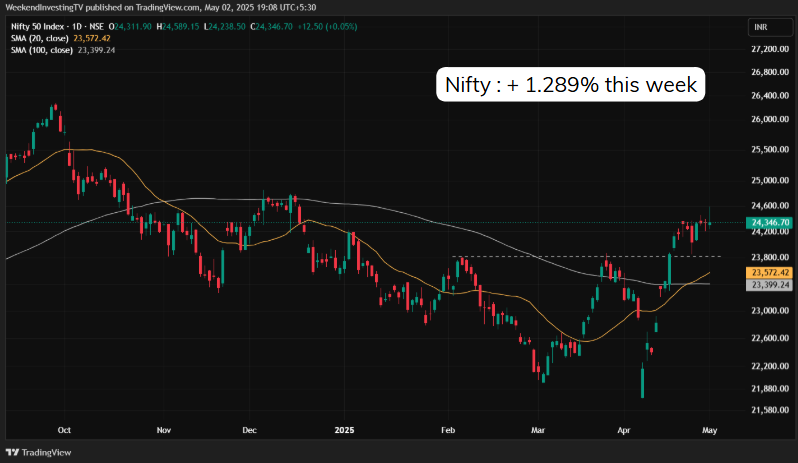Click the SMA 100 value 23,399.24 in legend

point(96,50)
